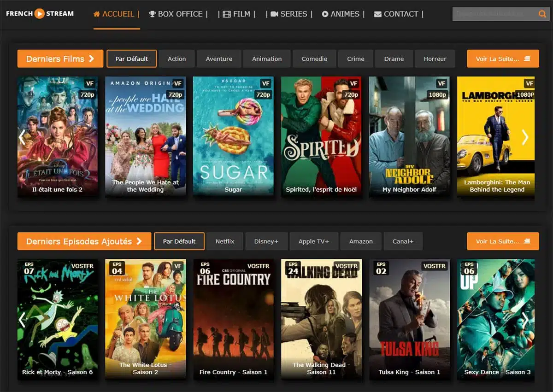Select the Action genre filter
This screenshot has width=553, height=392.
(177, 59)
